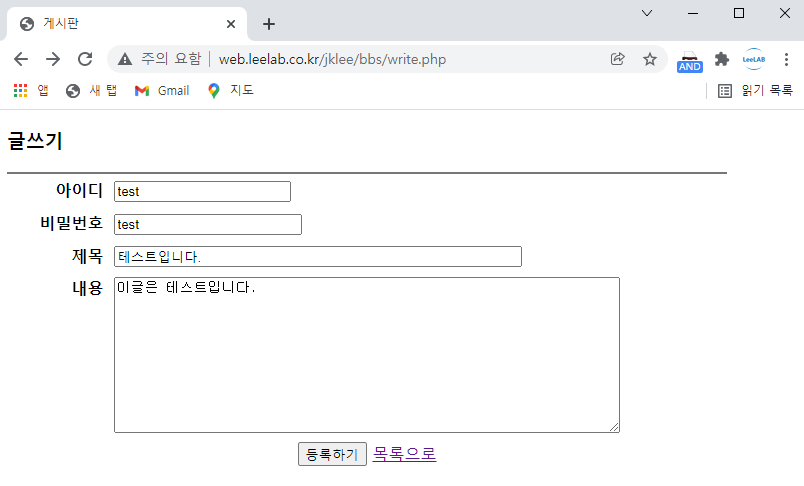Follow the 목록으로 link
This screenshot has height=486, width=804.
click(x=404, y=454)
